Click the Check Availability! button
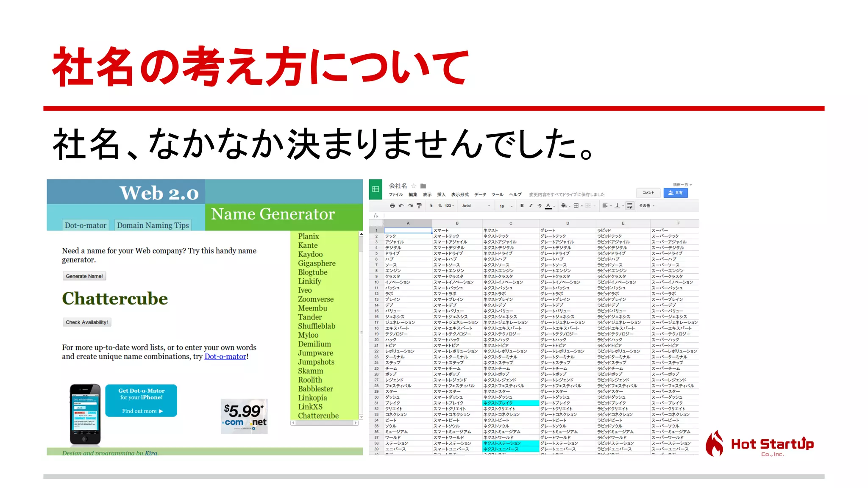 click(x=87, y=322)
